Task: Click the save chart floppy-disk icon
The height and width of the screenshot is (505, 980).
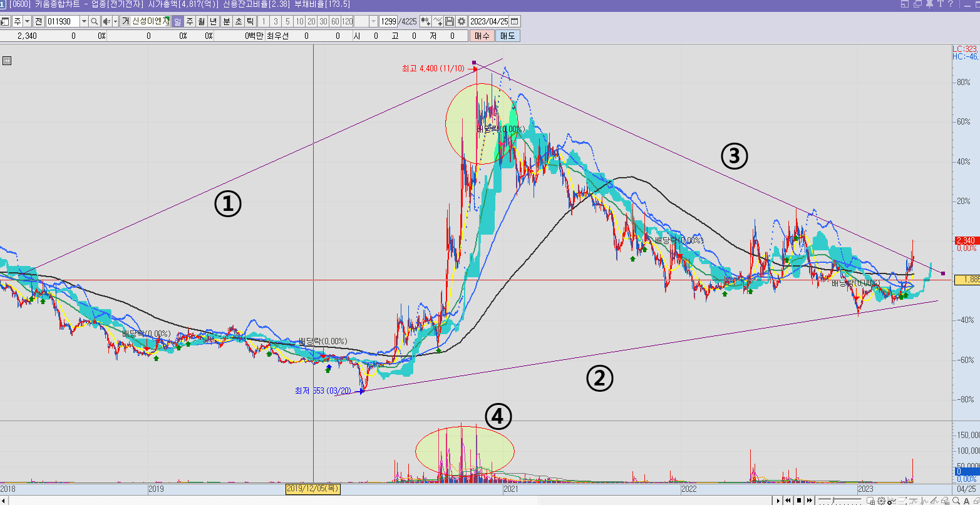Action: (450, 21)
